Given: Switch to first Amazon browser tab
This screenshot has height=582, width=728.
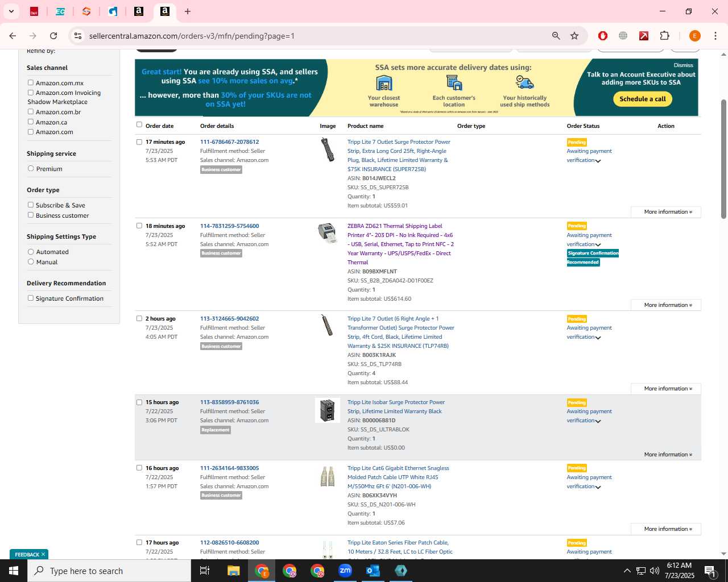Looking at the screenshot, I should 139,11.
